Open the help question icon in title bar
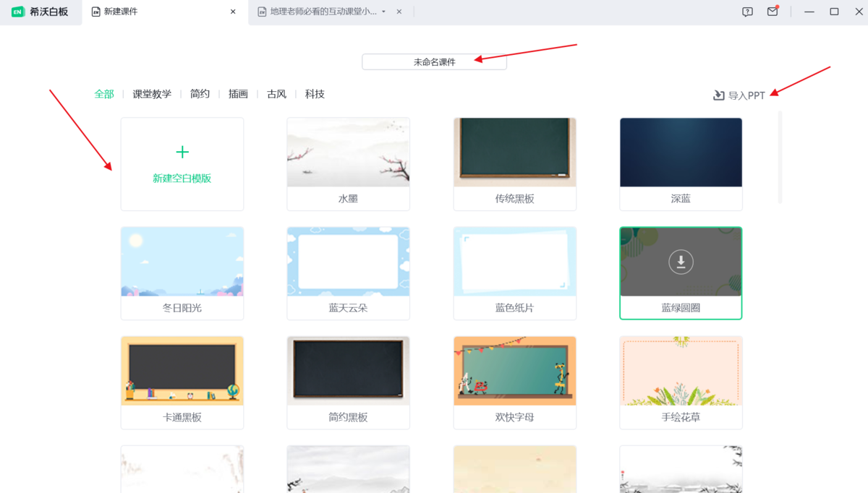The width and height of the screenshot is (868, 493). tap(748, 12)
